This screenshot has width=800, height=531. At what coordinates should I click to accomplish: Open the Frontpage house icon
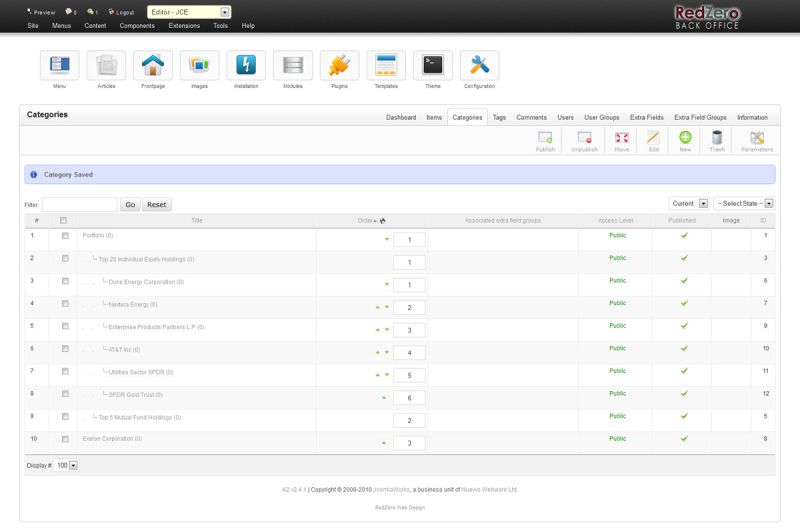(153, 65)
